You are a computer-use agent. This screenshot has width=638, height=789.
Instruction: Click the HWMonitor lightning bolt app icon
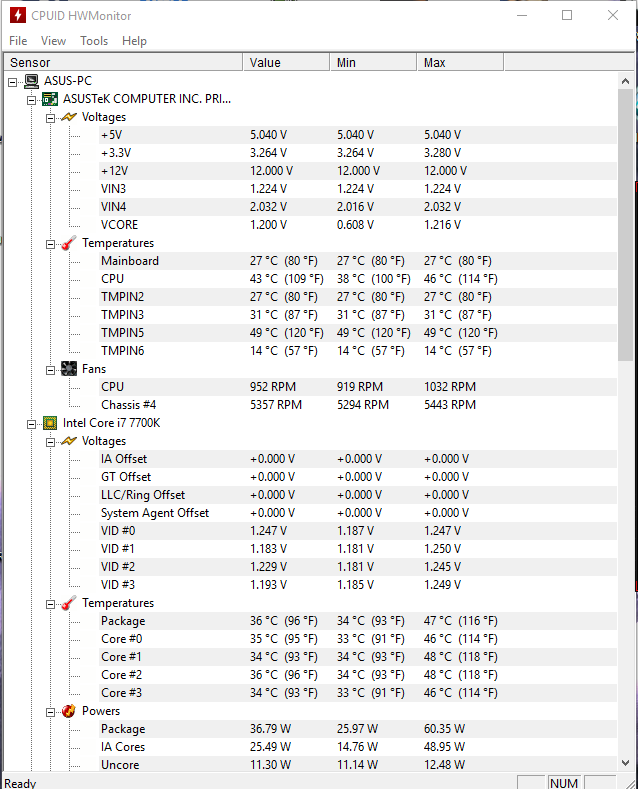click(x=18, y=15)
